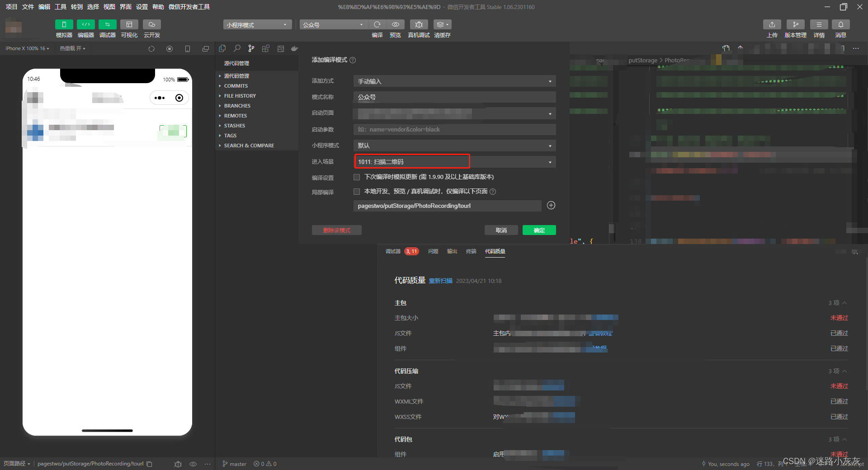
Task: Open the 详情 details panel
Action: click(819, 24)
